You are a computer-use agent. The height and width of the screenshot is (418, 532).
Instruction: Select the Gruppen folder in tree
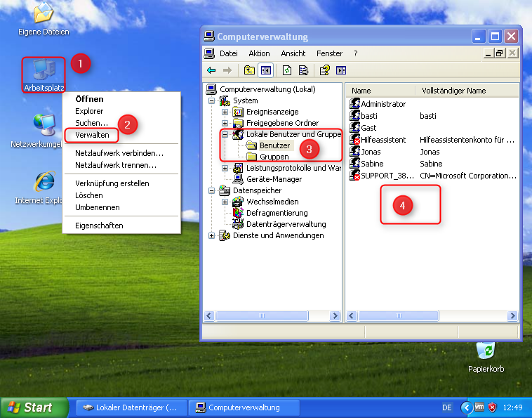click(x=268, y=157)
